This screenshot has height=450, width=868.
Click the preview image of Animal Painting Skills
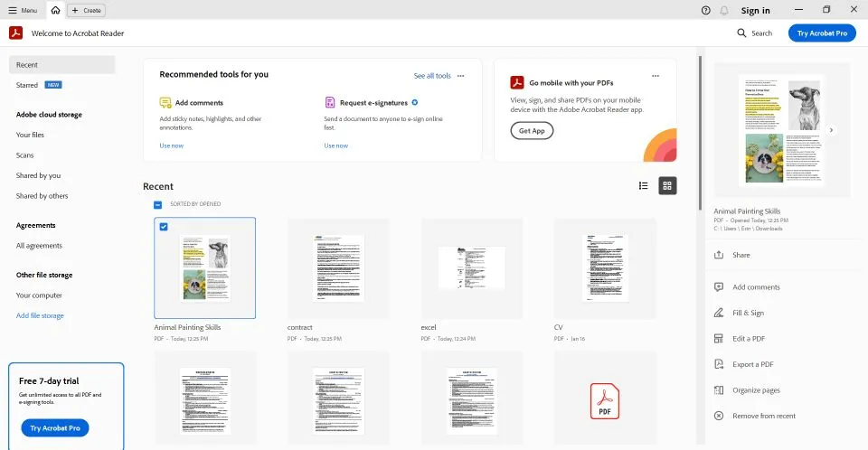pos(781,130)
